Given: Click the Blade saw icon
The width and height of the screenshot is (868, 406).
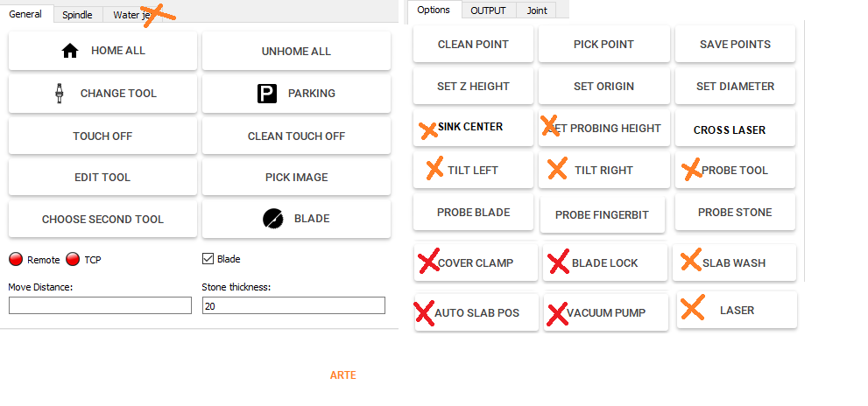Looking at the screenshot, I should 273,219.
